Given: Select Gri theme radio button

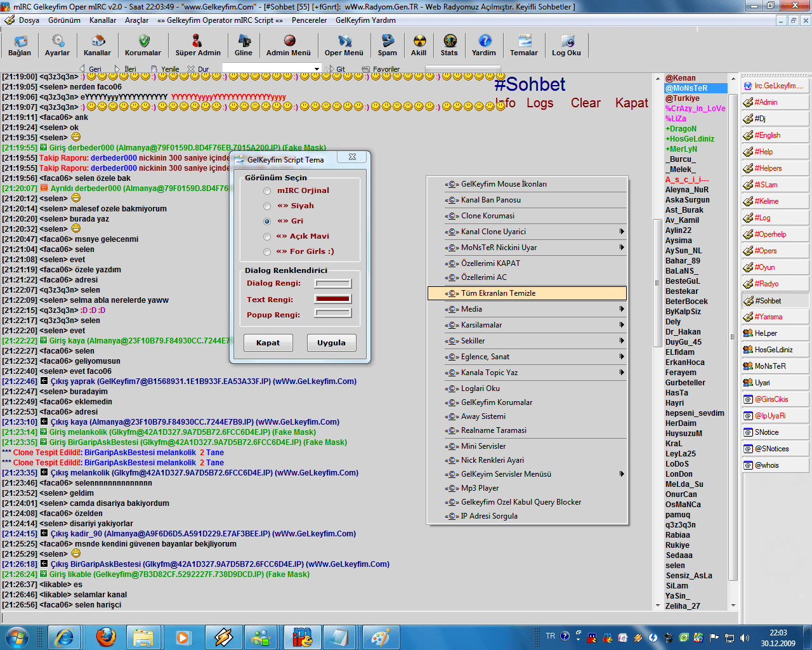Looking at the screenshot, I should (267, 222).
